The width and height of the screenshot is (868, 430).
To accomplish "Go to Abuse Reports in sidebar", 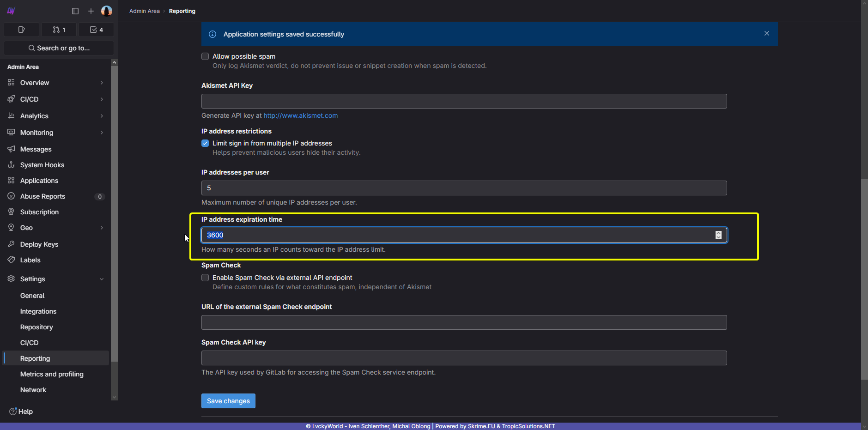I will [x=42, y=196].
